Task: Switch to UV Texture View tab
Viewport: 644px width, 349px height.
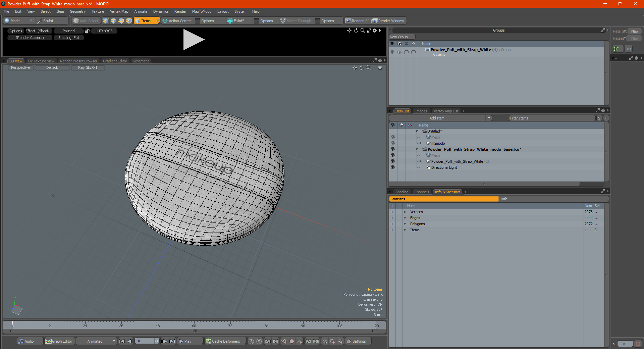Action: pyautogui.click(x=41, y=61)
